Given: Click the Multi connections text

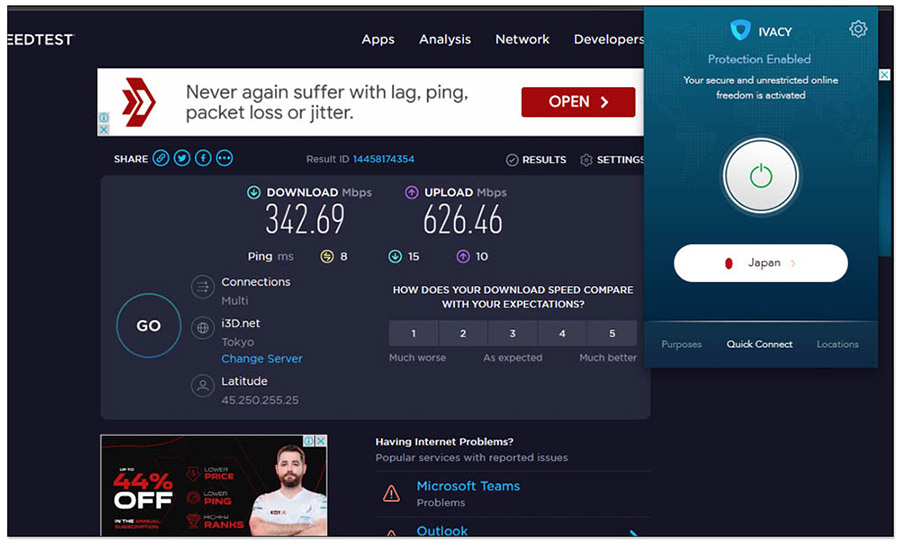Looking at the screenshot, I should pos(235,301).
